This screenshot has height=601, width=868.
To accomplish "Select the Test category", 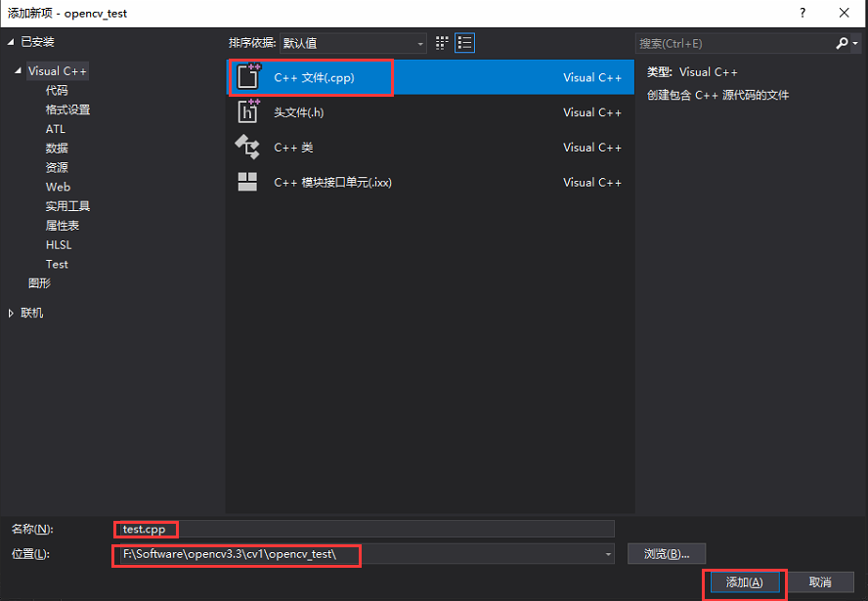I will point(56,264).
